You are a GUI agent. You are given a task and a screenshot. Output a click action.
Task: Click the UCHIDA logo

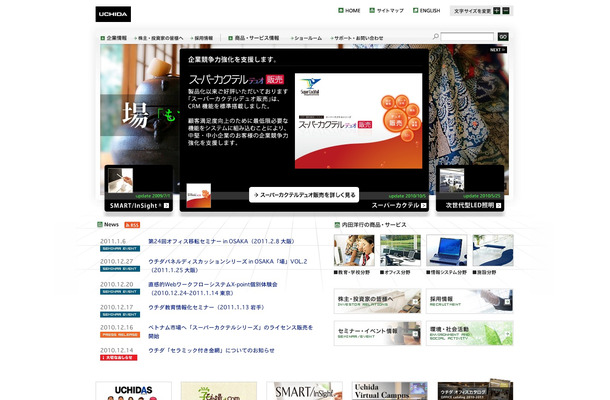pos(113,14)
